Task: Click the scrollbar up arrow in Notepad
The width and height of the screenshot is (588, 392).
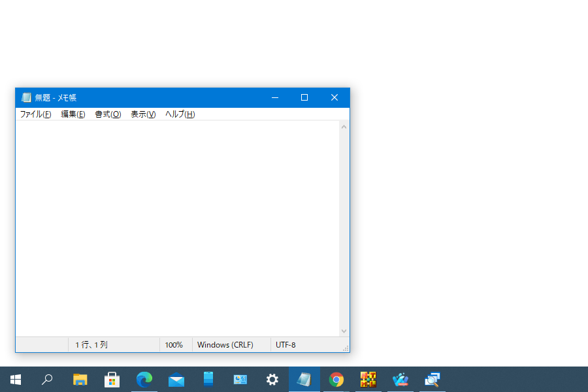Action: coord(344,127)
